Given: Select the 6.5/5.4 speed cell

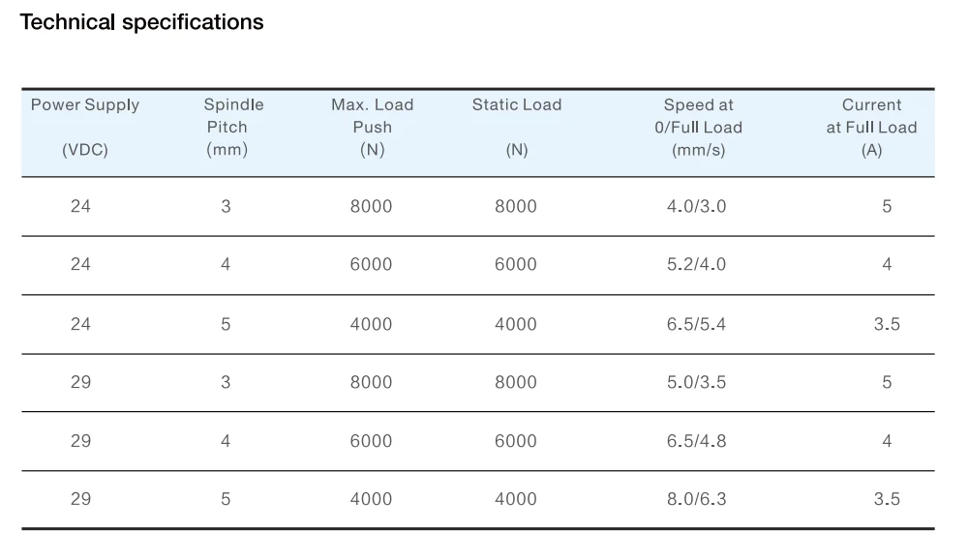Looking at the screenshot, I should (x=696, y=324).
